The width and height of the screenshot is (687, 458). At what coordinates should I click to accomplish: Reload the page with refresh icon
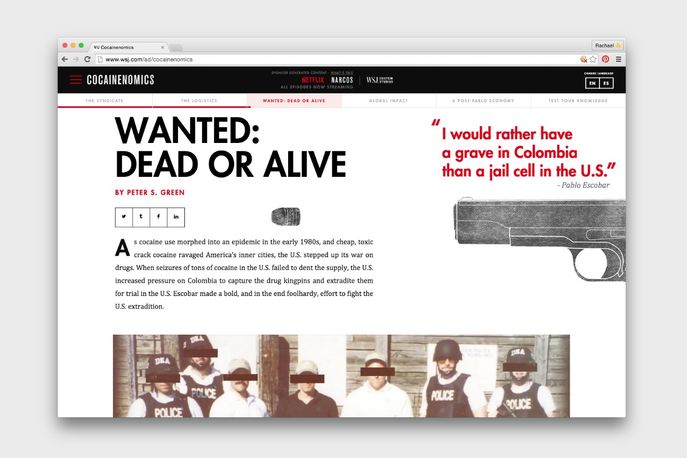pyautogui.click(x=88, y=59)
